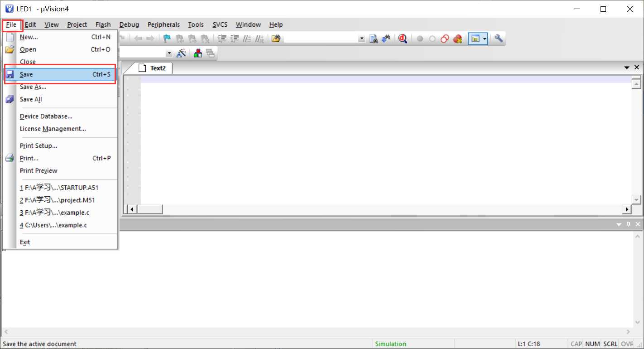Click the navigate forward arrow icon
This screenshot has width=644, height=349.
(150, 39)
